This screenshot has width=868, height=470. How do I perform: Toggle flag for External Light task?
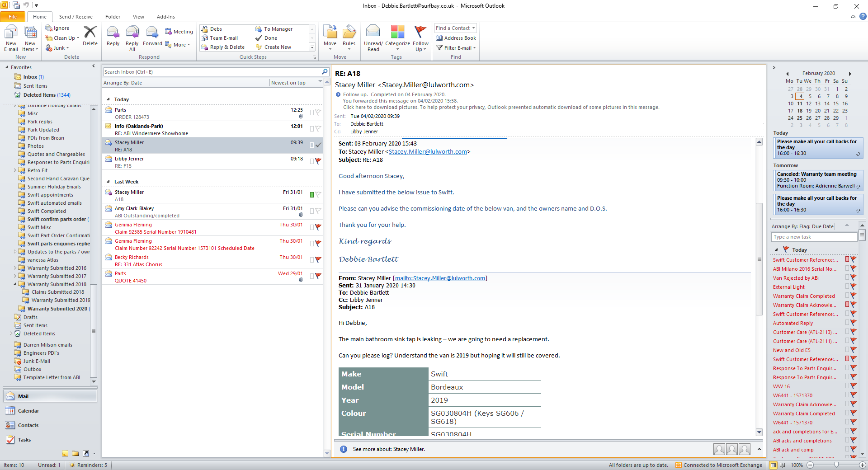pyautogui.click(x=854, y=287)
